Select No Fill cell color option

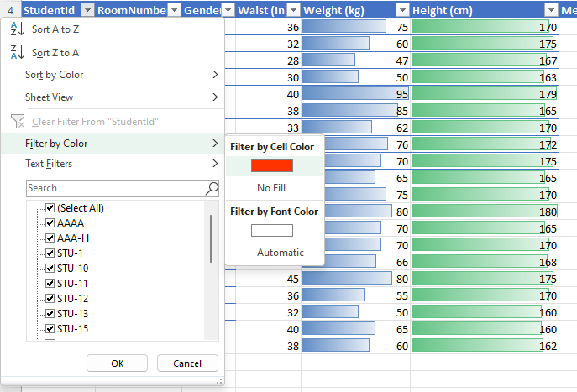coord(275,188)
